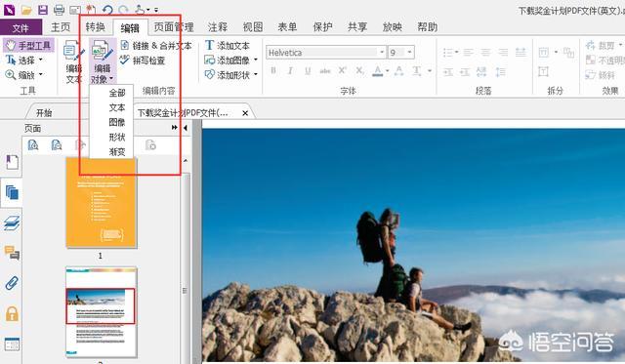Open the Attachments paperclip panel
625x364 pixels.
pyautogui.click(x=12, y=284)
